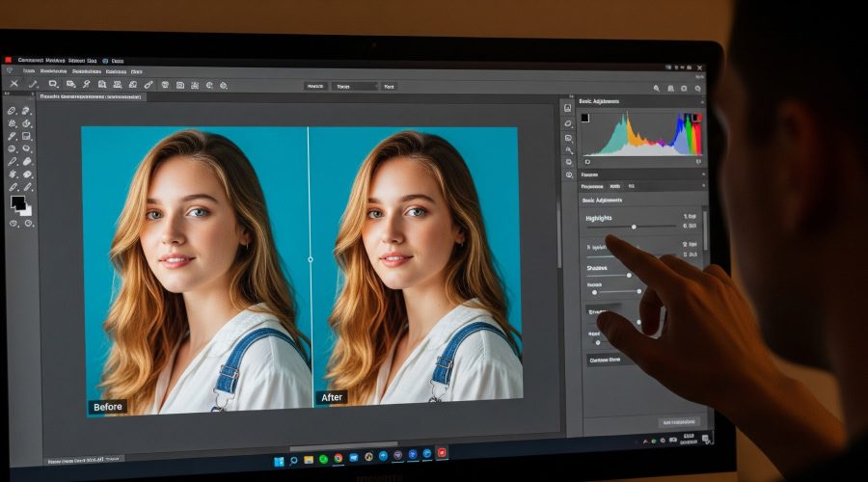Screen dimensions: 868x482
Task: Toggle highlight clipping indicator on histogram top-right
Action: [x=697, y=118]
